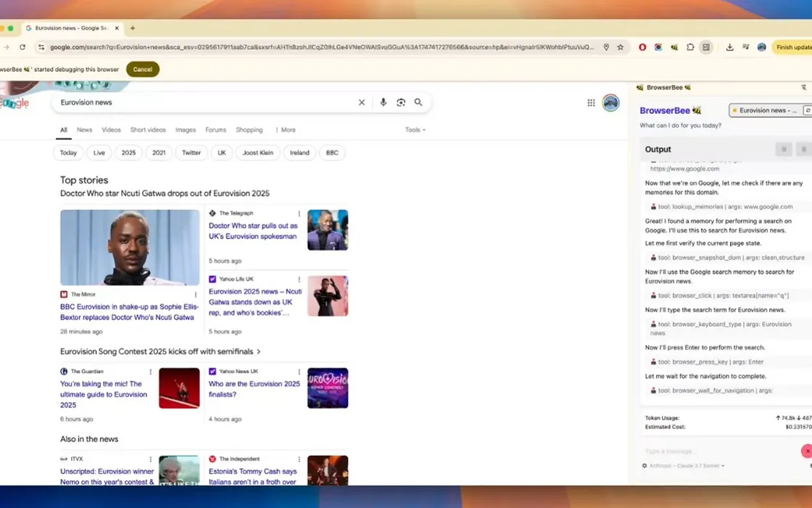Open the red Opera extension icon
Screen dimensions: 812x508
642,47
